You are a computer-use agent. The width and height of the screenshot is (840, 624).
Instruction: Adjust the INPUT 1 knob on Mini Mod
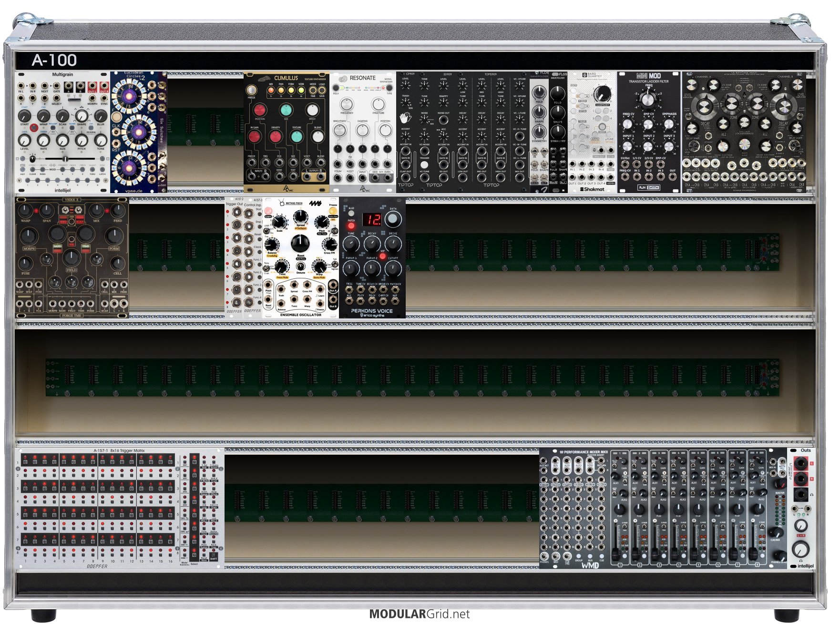[628, 146]
